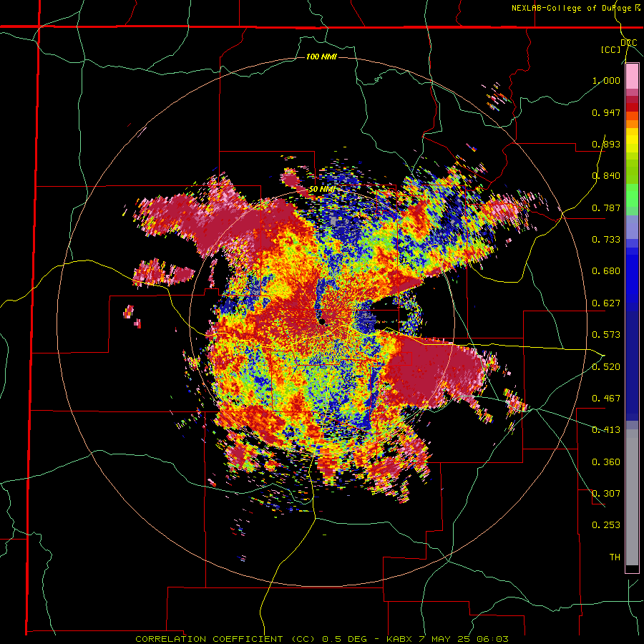Click the 0.360 legend value
The height and width of the screenshot is (644, 644).
pos(606,462)
